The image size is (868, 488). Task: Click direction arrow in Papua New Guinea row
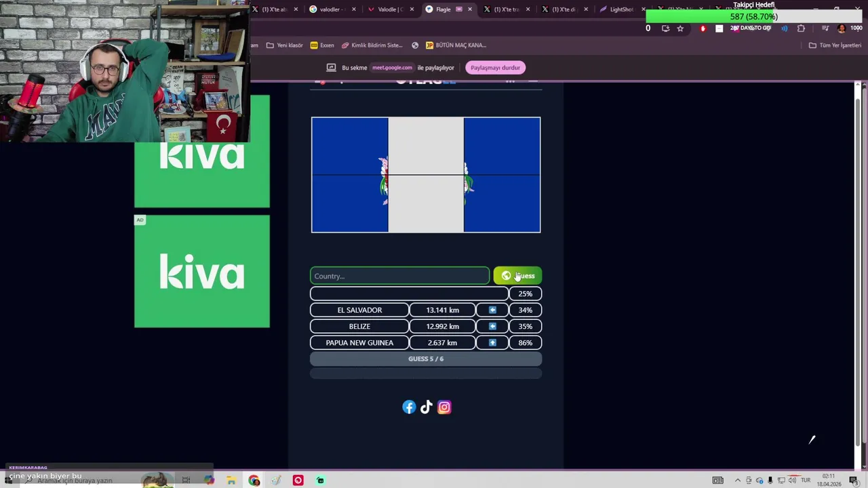coord(492,342)
